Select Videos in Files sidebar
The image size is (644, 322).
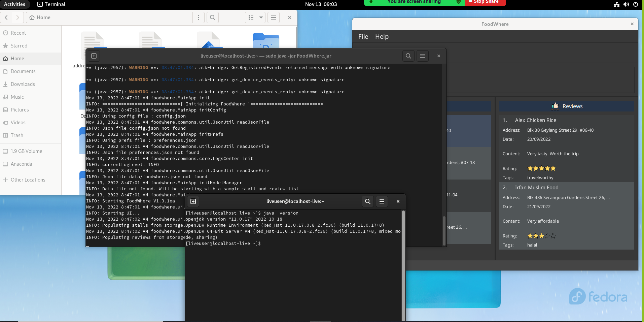[31, 123]
